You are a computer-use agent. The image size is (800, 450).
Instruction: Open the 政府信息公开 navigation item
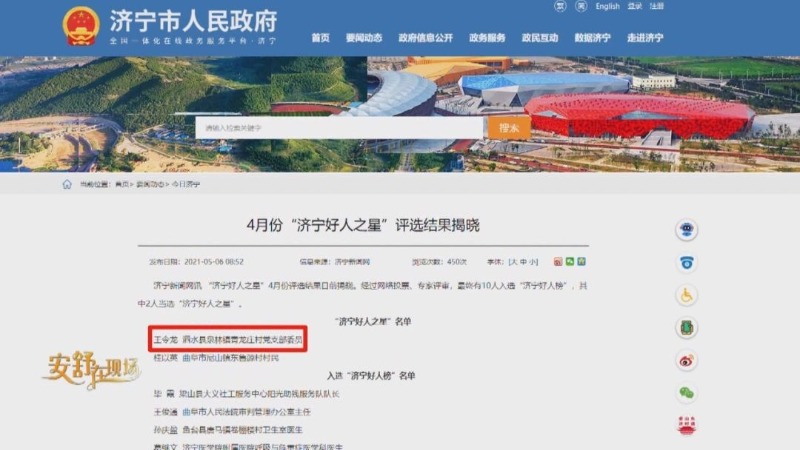(x=426, y=38)
